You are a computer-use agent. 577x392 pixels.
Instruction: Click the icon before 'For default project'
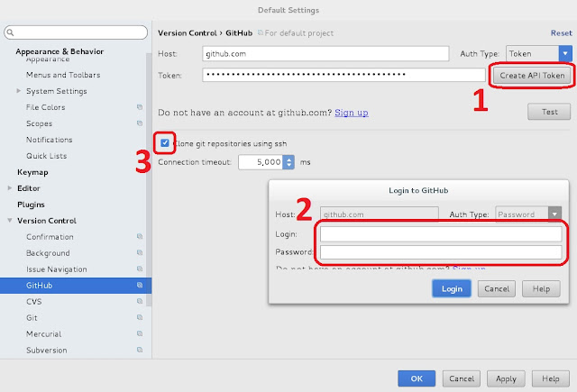[261, 32]
